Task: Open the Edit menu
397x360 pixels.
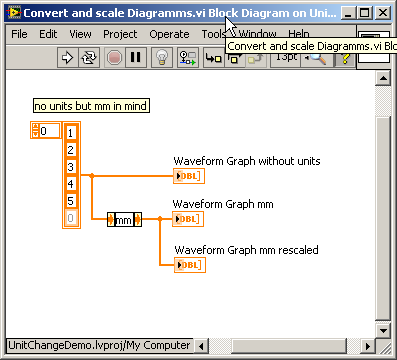Action: pyautogui.click(x=48, y=34)
